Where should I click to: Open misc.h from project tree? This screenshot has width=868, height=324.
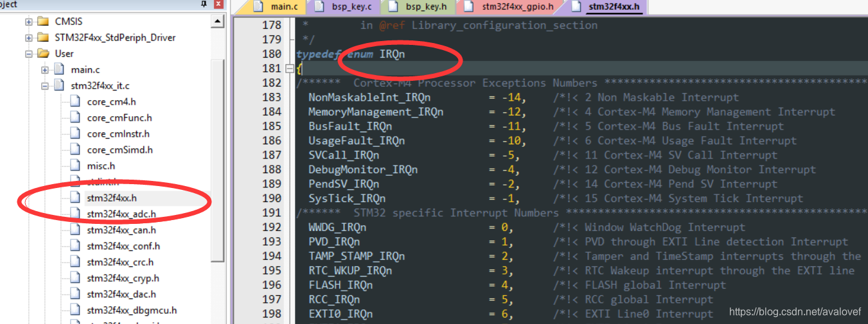(101, 166)
